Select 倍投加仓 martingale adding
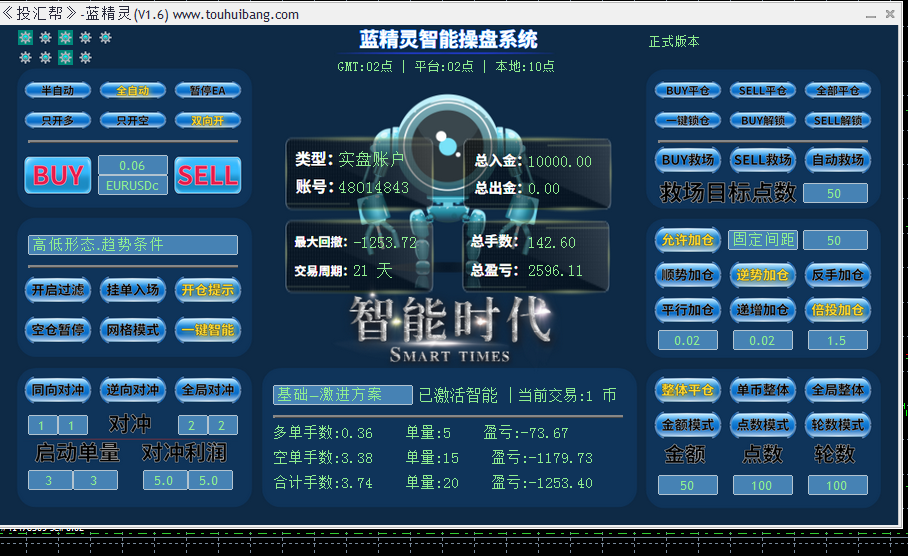The width and height of the screenshot is (908, 556). 838,310
